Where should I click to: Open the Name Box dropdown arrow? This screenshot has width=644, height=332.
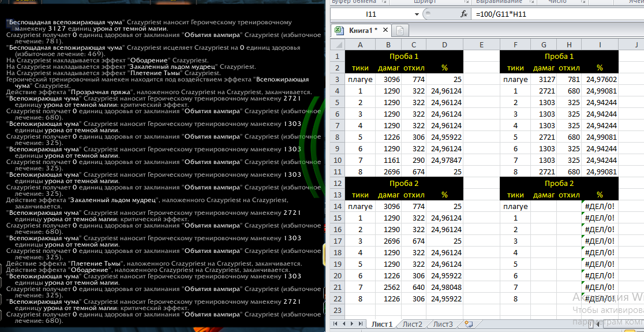pos(417,14)
